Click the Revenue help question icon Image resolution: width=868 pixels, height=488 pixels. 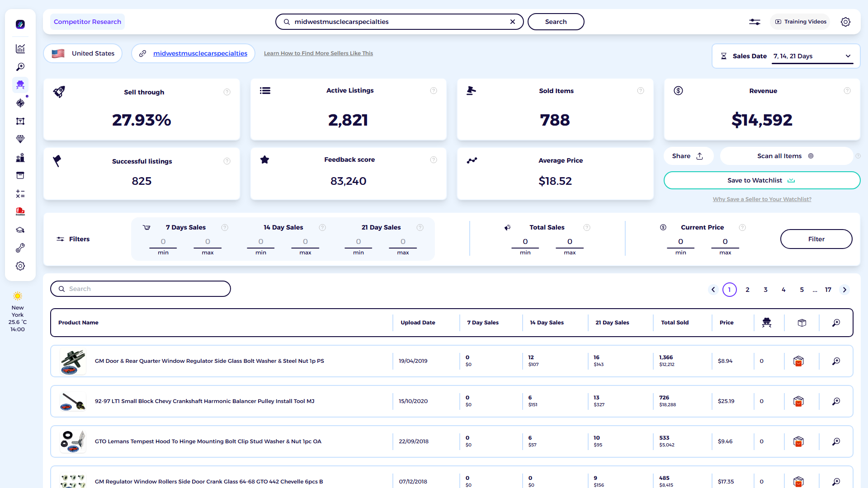point(847,91)
